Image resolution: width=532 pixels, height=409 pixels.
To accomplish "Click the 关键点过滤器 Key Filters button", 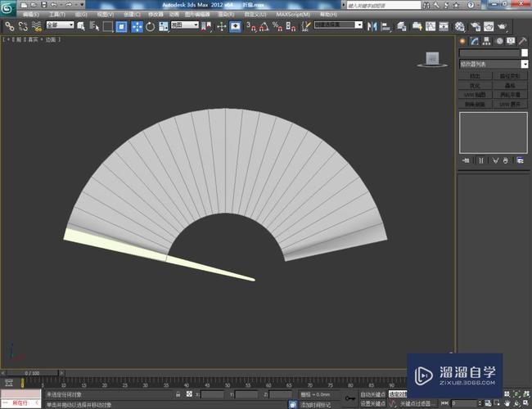I will point(418,403).
